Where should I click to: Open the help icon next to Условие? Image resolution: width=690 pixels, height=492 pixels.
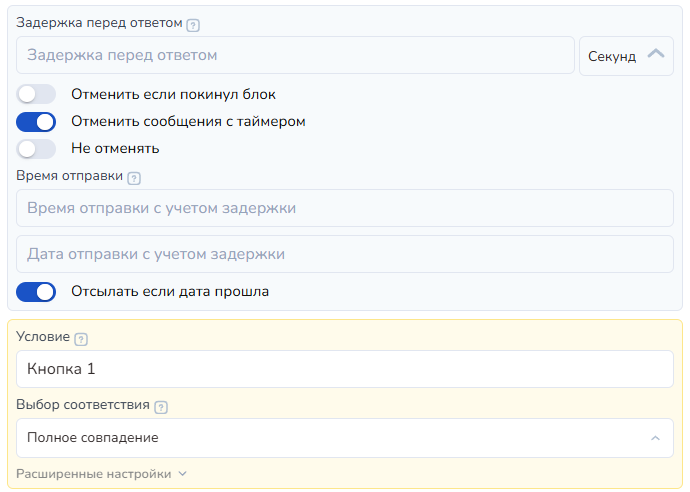coord(81,339)
